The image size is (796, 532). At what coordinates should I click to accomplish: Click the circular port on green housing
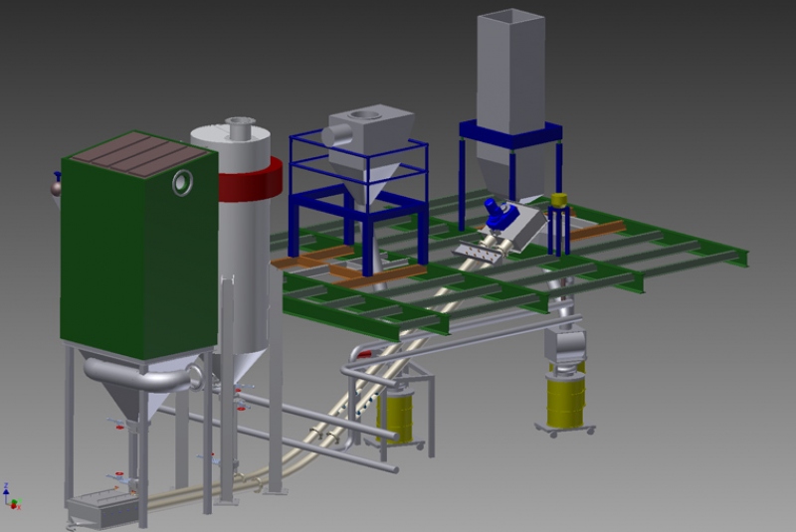pos(181,183)
